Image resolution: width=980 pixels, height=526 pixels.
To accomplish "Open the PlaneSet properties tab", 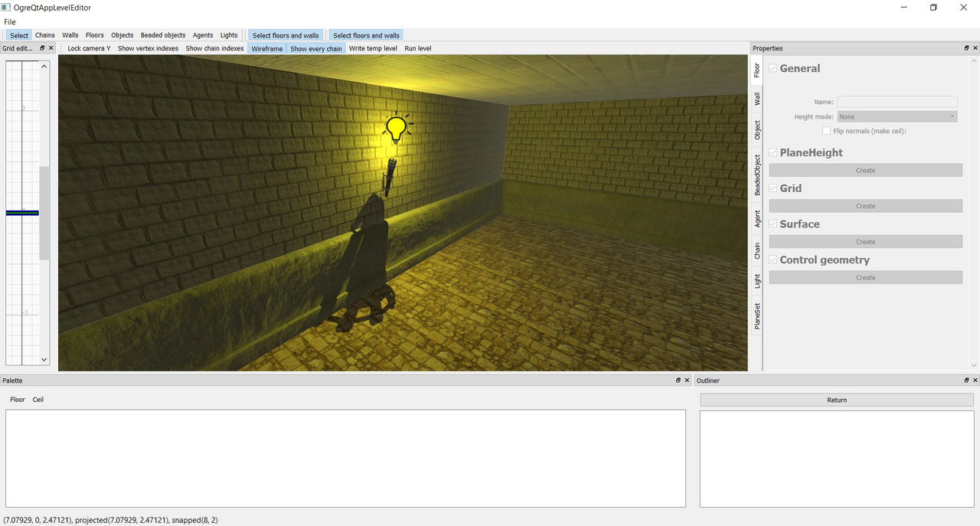I will [757, 315].
